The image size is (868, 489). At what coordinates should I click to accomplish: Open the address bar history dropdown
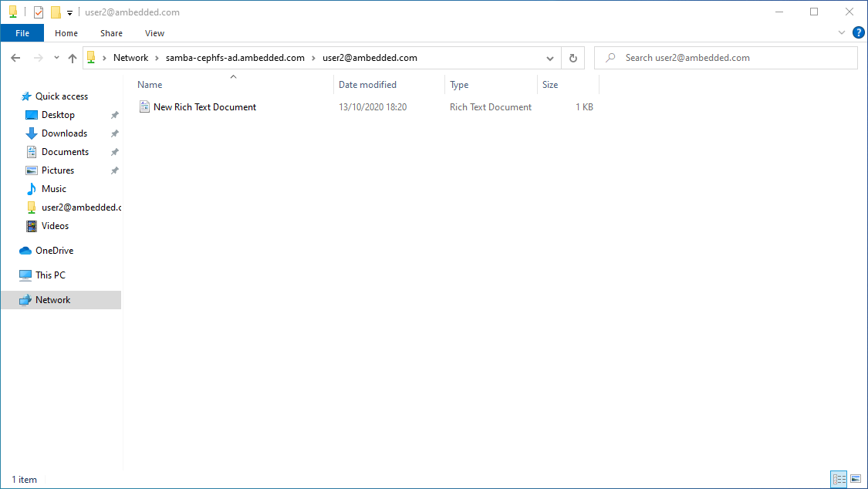tap(549, 58)
